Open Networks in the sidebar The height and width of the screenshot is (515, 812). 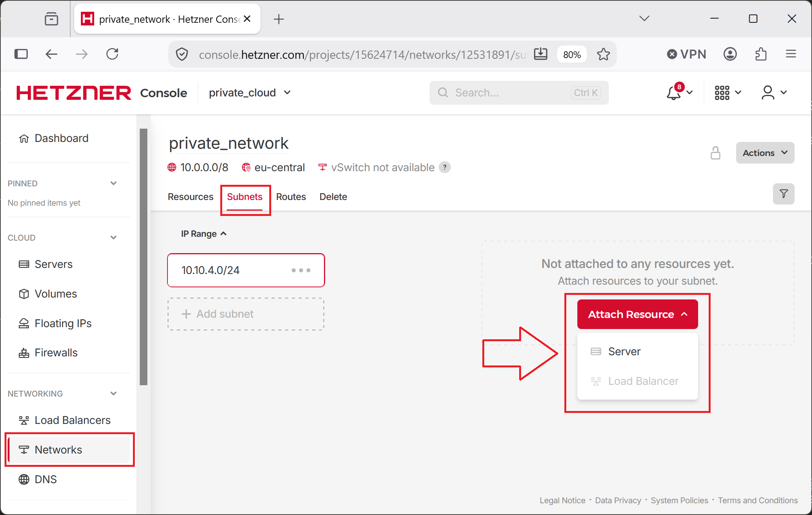(x=69, y=450)
